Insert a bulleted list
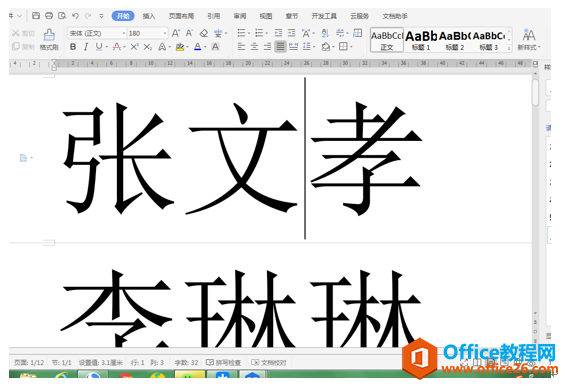The image size is (565, 386). point(241,34)
